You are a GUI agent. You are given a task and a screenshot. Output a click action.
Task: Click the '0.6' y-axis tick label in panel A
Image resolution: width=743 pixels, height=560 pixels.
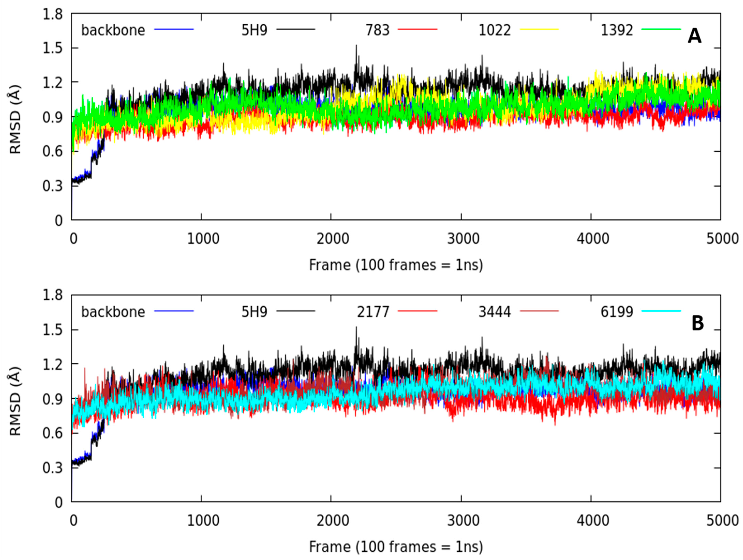pyautogui.click(x=53, y=152)
